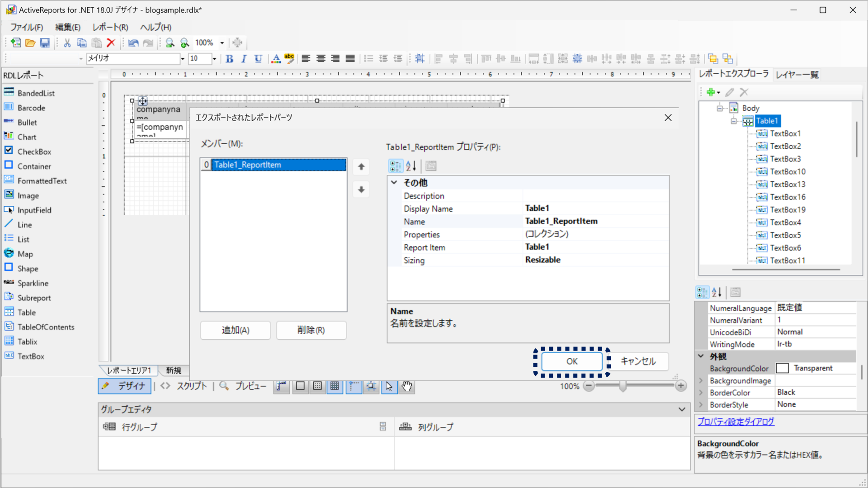Click the pan hand tool icon
The height and width of the screenshot is (488, 868).
pos(407,386)
